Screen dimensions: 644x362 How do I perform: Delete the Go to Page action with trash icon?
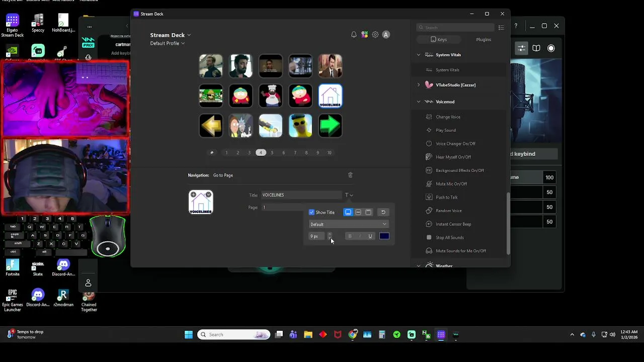click(351, 175)
